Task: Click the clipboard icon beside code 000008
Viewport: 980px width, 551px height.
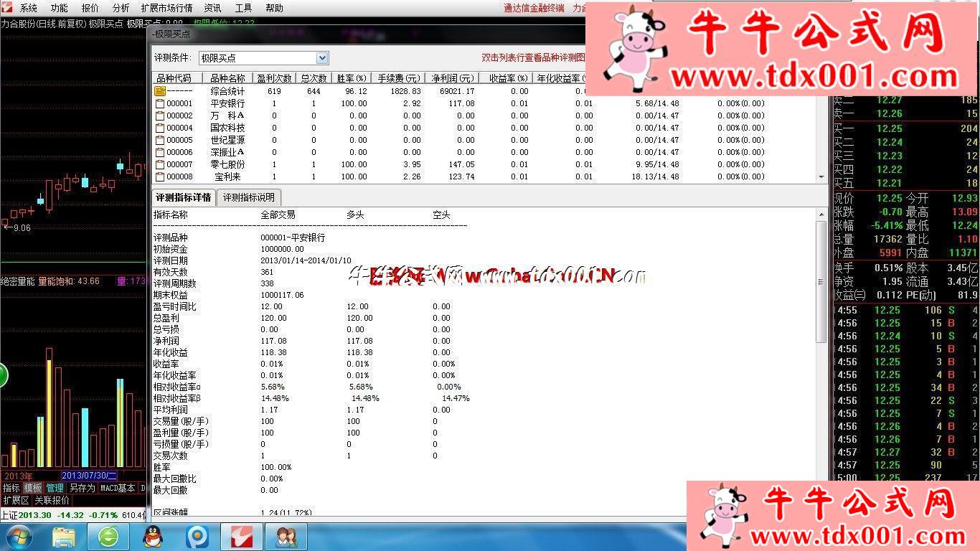Action: click(x=160, y=176)
